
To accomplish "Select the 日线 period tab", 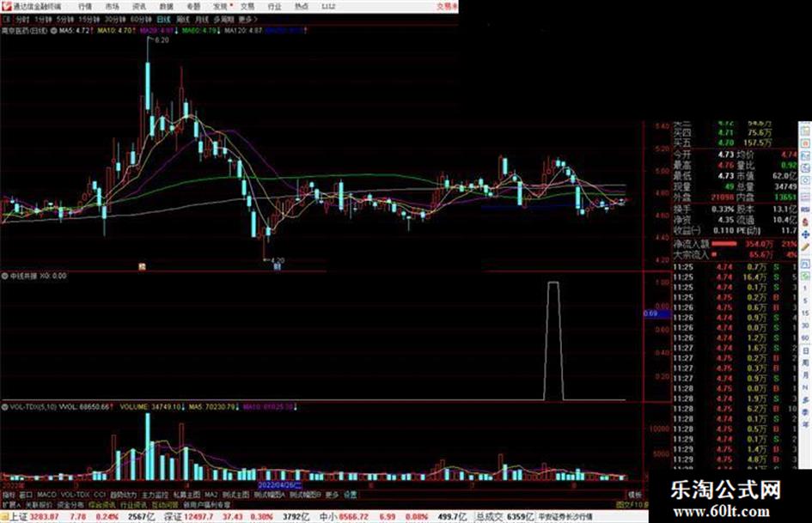I will (163, 19).
